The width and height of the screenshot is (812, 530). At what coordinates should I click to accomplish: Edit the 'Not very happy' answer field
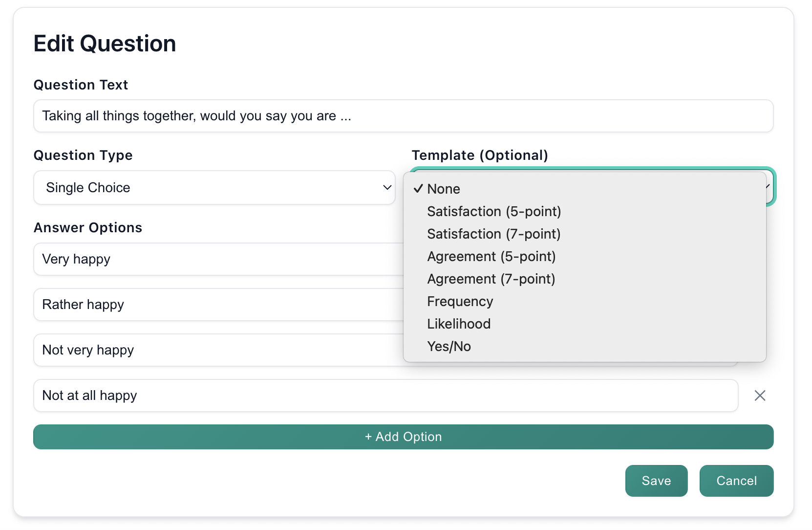coord(218,350)
